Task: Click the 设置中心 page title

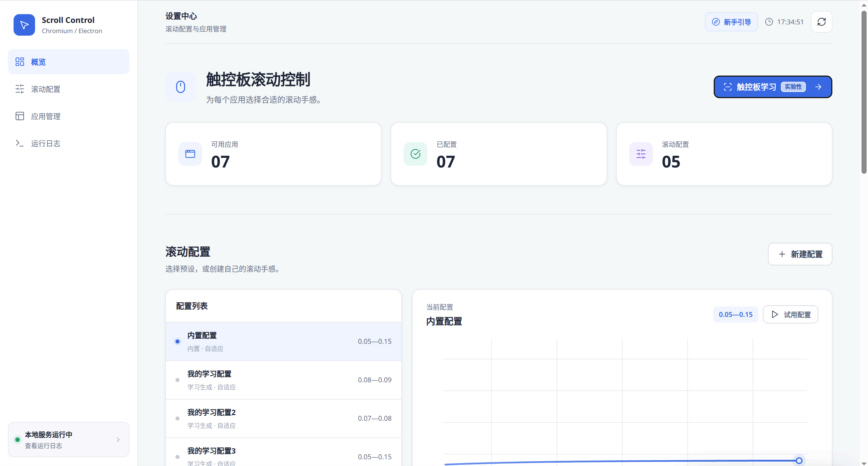Action: tap(181, 16)
